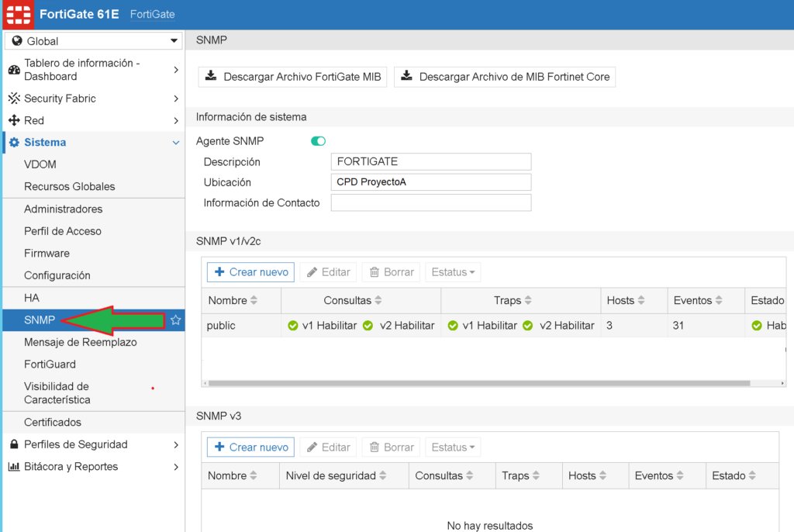Click the Red network sidebar icon

(13, 120)
